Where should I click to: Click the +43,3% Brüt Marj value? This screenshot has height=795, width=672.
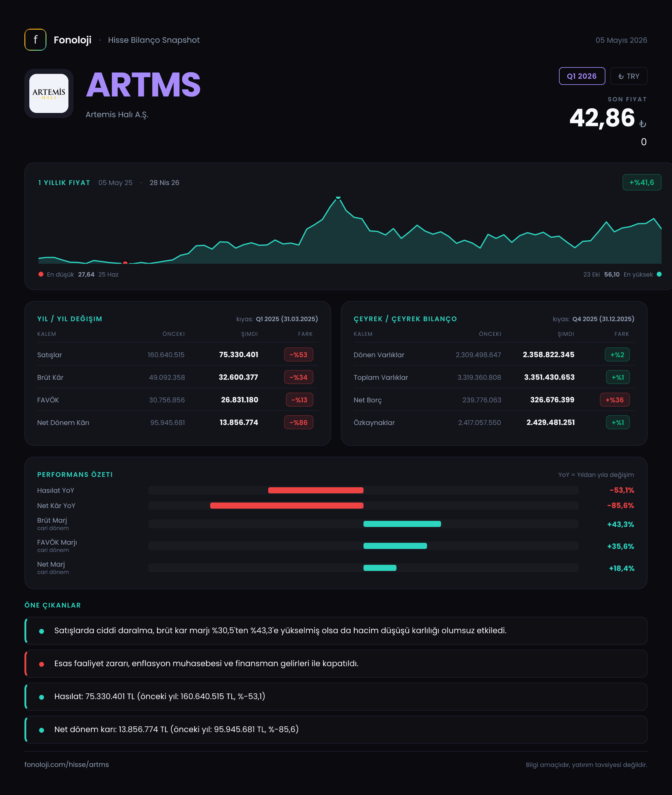click(x=621, y=525)
